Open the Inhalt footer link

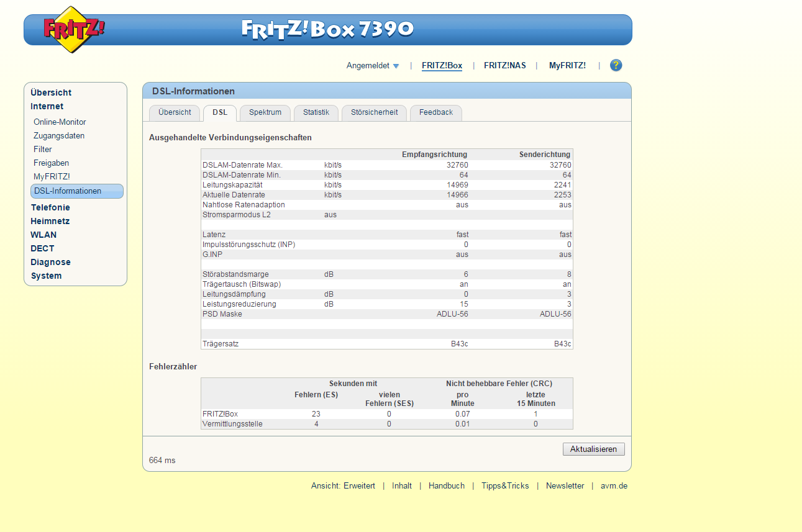pyautogui.click(x=402, y=486)
